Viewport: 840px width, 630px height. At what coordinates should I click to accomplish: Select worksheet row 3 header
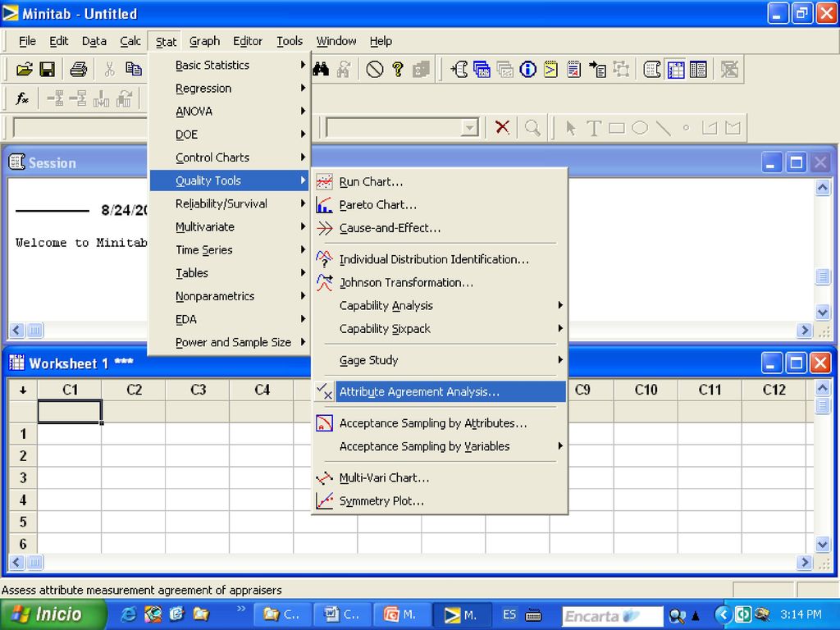click(x=23, y=478)
